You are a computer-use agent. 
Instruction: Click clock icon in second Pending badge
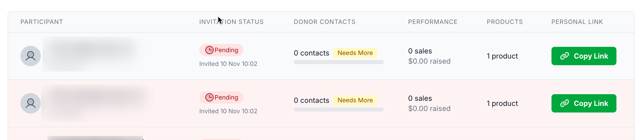[209, 97]
